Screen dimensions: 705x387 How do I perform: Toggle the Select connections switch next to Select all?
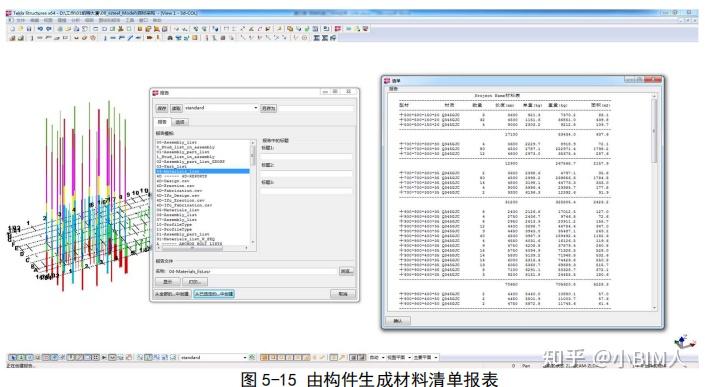point(22,357)
